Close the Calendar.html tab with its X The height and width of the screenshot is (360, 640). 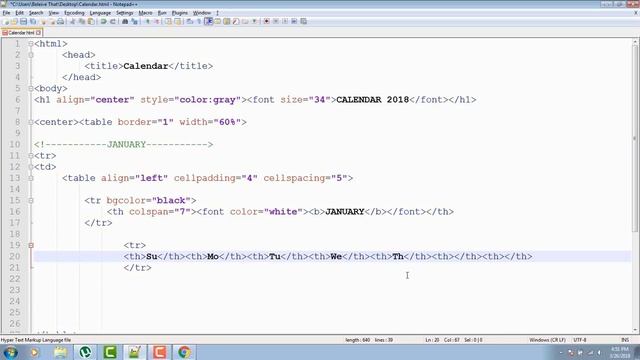38,33
